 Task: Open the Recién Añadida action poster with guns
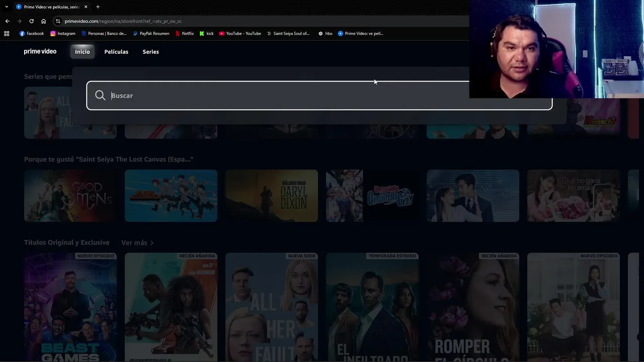171,307
